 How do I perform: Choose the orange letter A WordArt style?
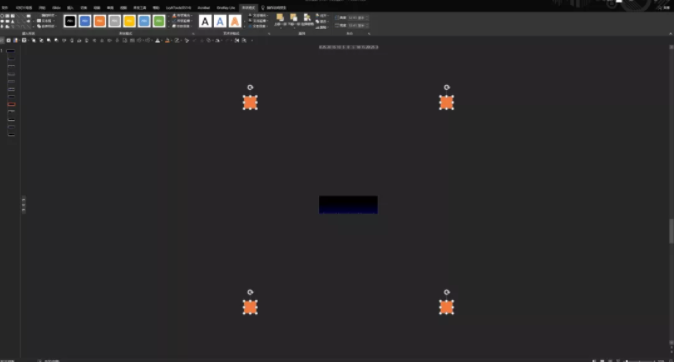point(235,21)
